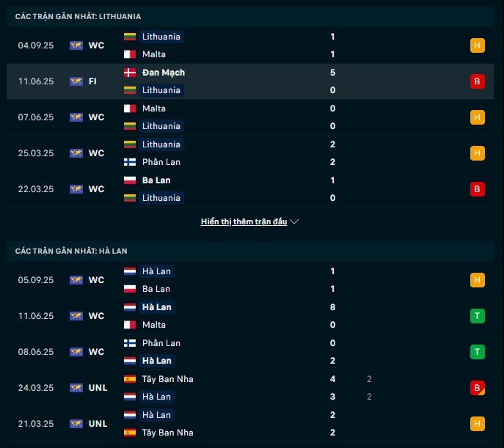Screen dimensions: 504x448
Task: Open the highlighted Đan Mạch vs Lithuania FI match row
Action: pyautogui.click(x=250, y=81)
